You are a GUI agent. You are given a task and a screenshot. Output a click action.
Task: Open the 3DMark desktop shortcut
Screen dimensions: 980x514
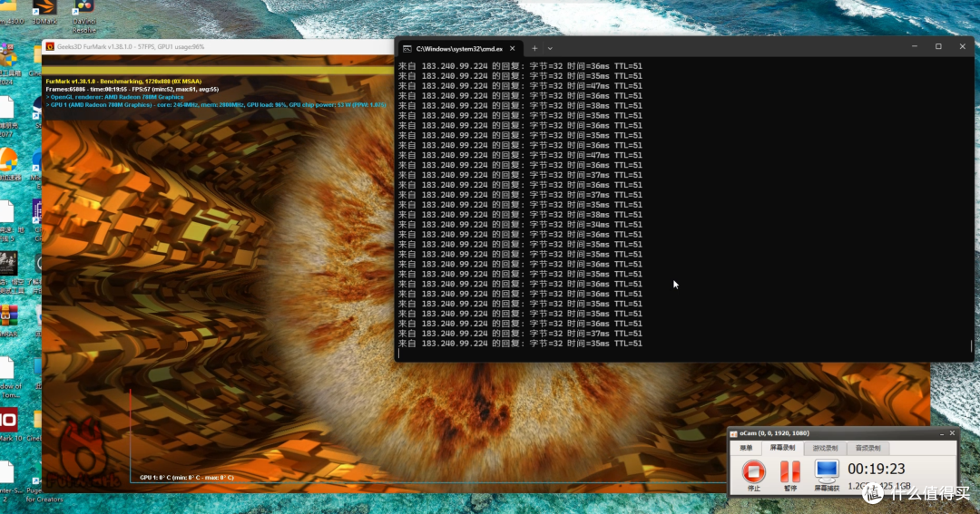coord(44,13)
